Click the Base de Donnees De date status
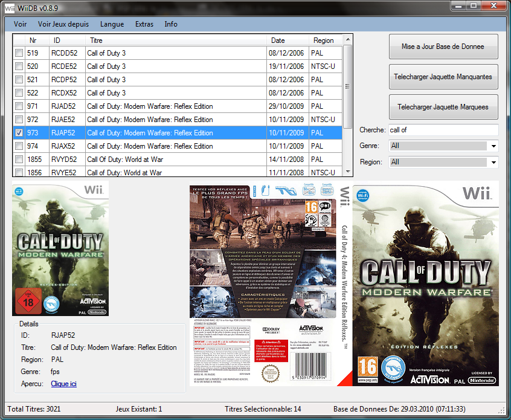This screenshot has width=511, height=420. coord(399,409)
